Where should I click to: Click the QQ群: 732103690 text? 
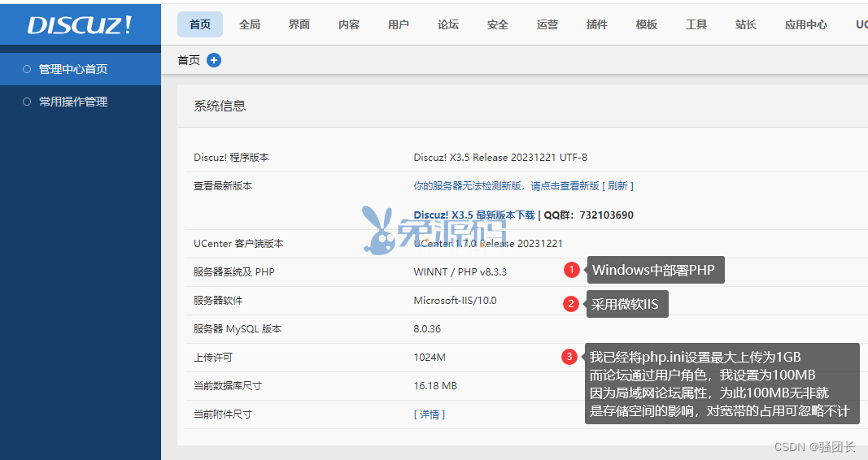pyautogui.click(x=588, y=215)
